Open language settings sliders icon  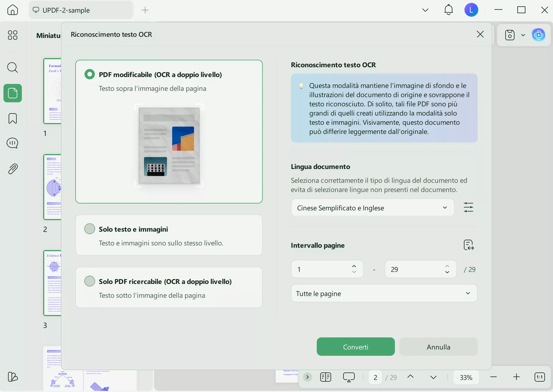468,207
